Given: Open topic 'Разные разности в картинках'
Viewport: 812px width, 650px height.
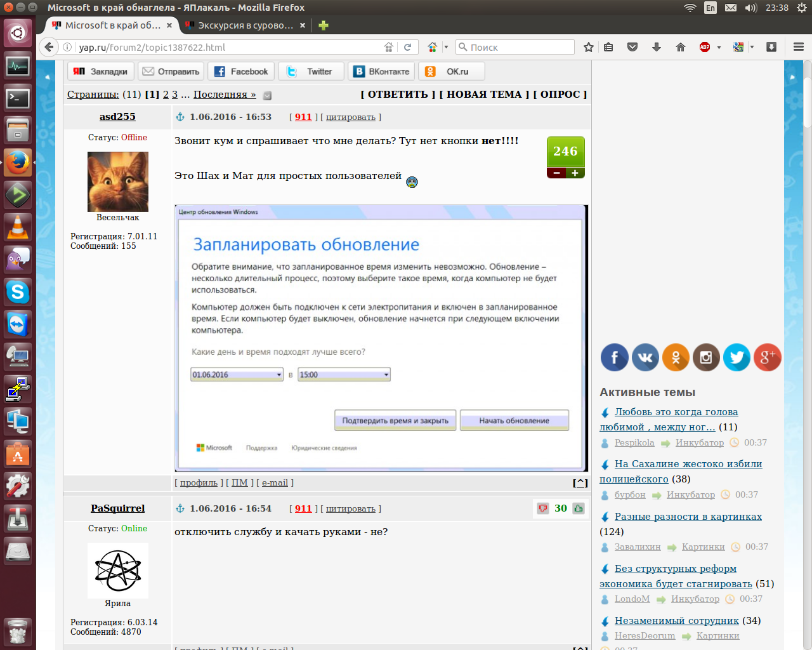Looking at the screenshot, I should pyautogui.click(x=688, y=517).
